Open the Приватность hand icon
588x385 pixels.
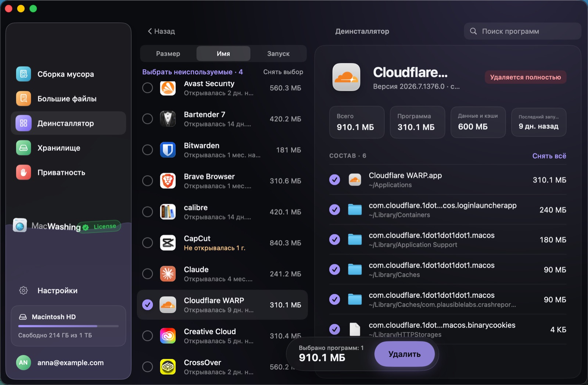[x=24, y=172]
